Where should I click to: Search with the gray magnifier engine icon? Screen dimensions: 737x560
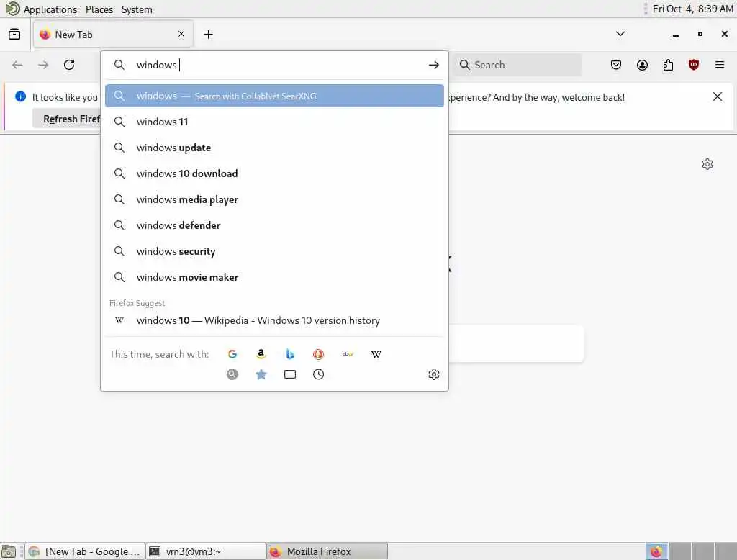pyautogui.click(x=232, y=374)
